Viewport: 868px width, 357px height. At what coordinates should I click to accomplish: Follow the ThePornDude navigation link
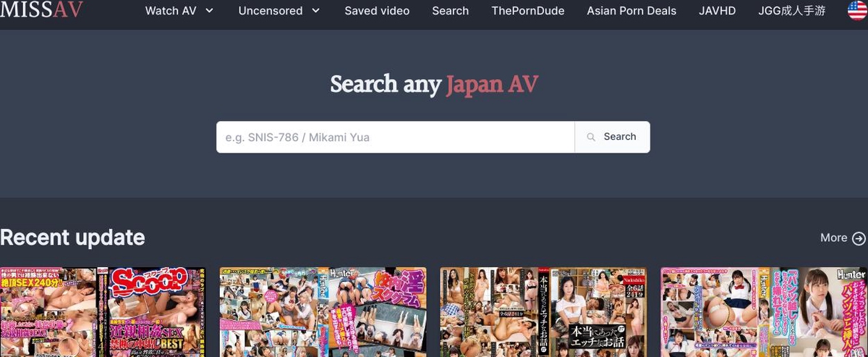528,11
